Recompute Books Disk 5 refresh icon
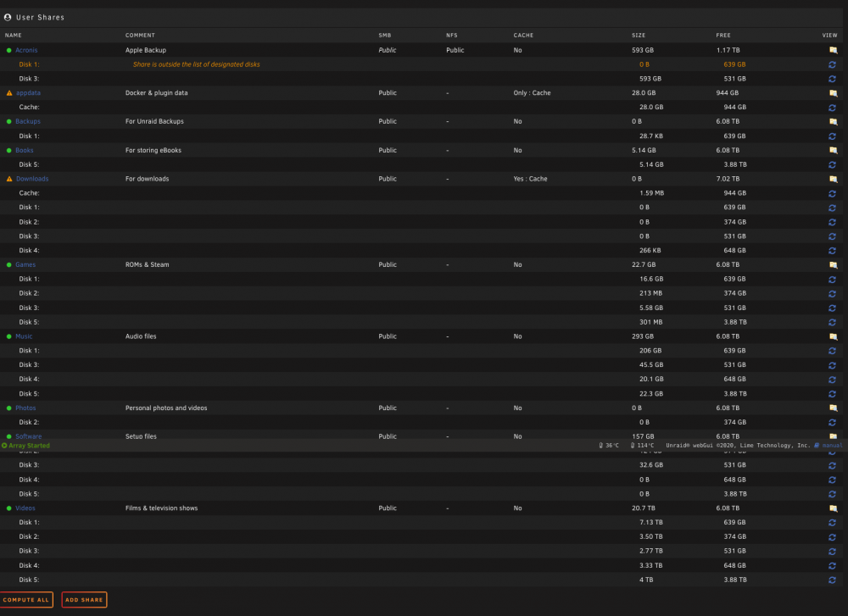This screenshot has height=616, width=848. coord(833,165)
